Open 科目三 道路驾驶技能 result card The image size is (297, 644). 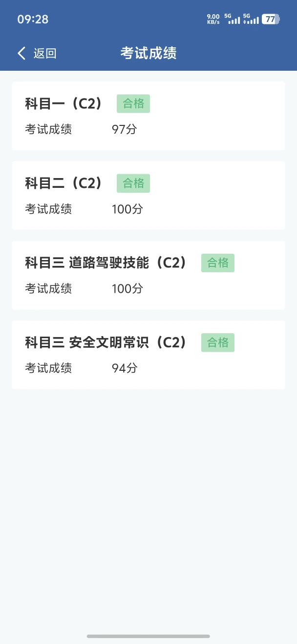click(x=148, y=275)
